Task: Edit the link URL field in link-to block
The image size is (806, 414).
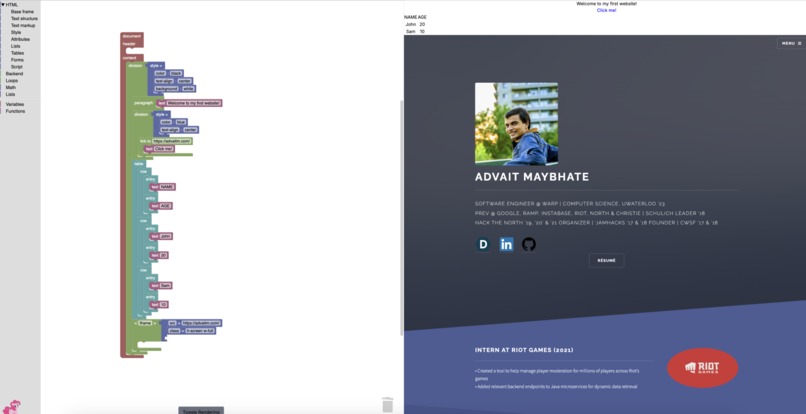Action: pos(172,141)
